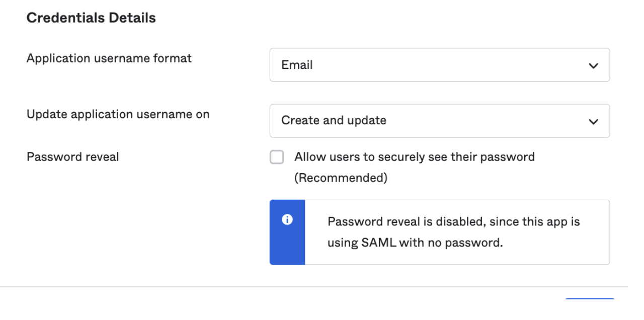Click the chevron arrow beside Create and update
644x320 pixels.
594,122
